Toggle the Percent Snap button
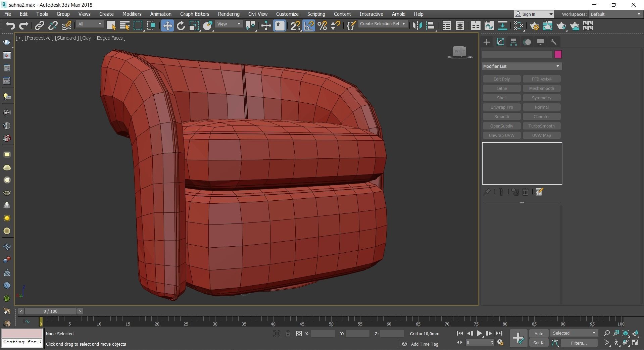Image resolution: width=644 pixels, height=350 pixels. click(322, 26)
